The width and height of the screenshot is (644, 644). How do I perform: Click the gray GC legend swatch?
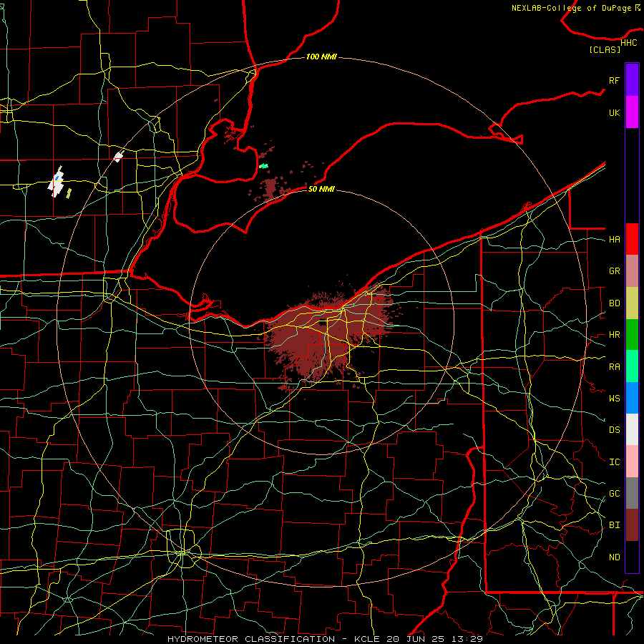(632, 493)
